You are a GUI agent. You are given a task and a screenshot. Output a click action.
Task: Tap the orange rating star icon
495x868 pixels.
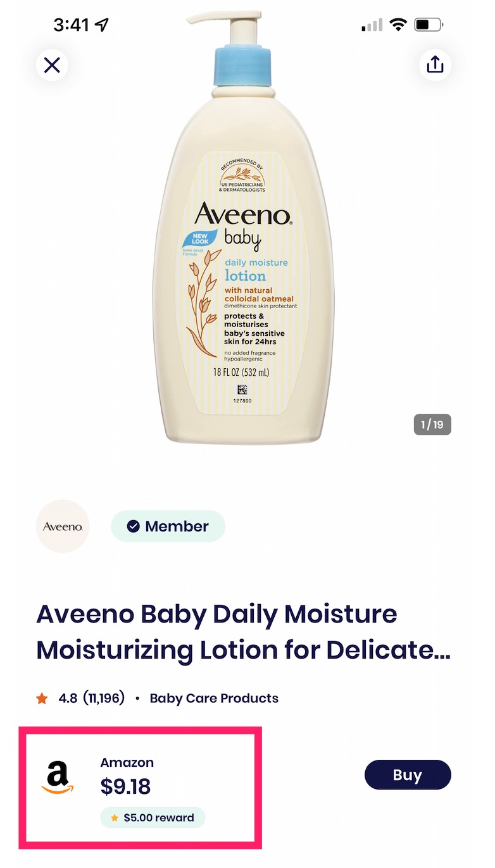42,698
